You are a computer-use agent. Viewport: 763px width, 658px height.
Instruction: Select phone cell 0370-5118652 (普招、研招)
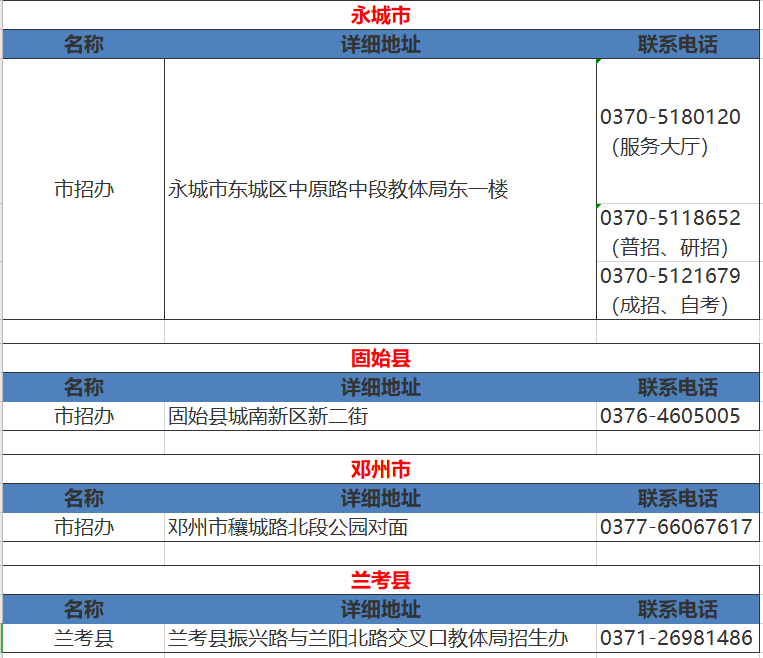[x=678, y=233]
